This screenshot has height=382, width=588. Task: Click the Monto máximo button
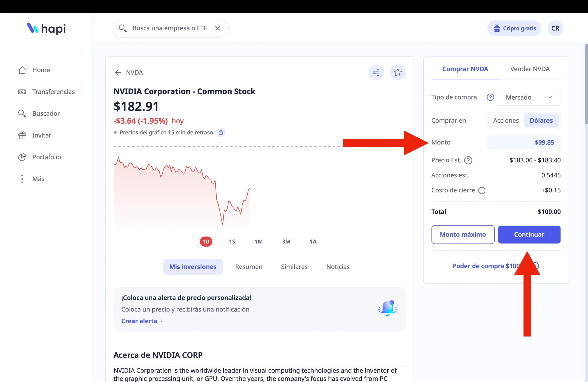click(x=463, y=235)
